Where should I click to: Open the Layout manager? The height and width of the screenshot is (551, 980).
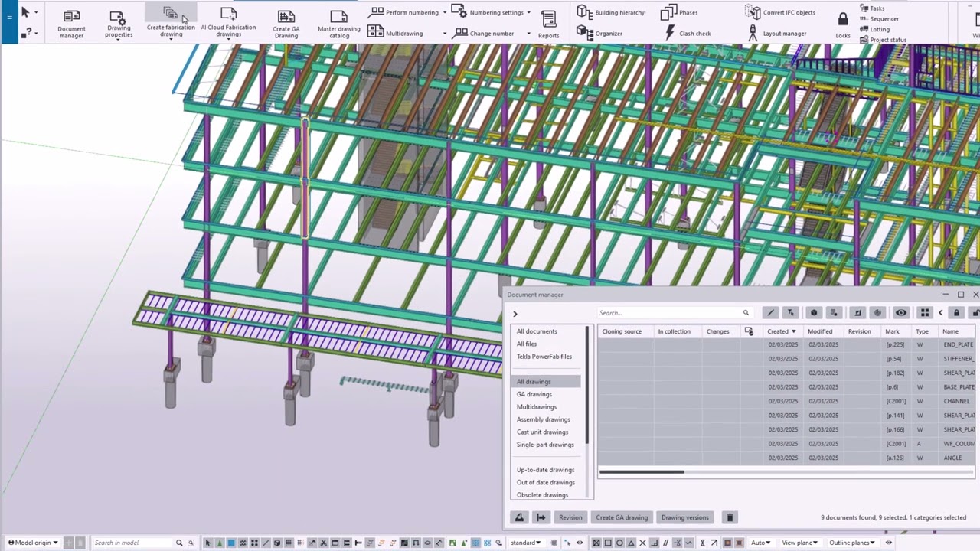click(776, 34)
